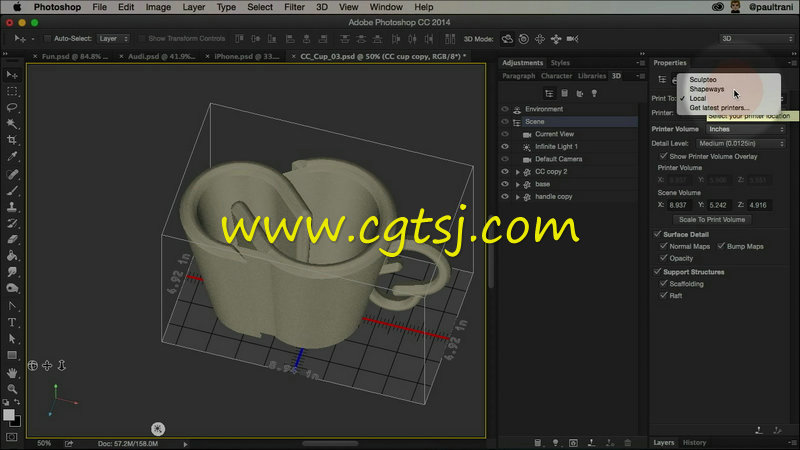Open the Filter menu
Screen dimensions: 800x450
point(294,7)
